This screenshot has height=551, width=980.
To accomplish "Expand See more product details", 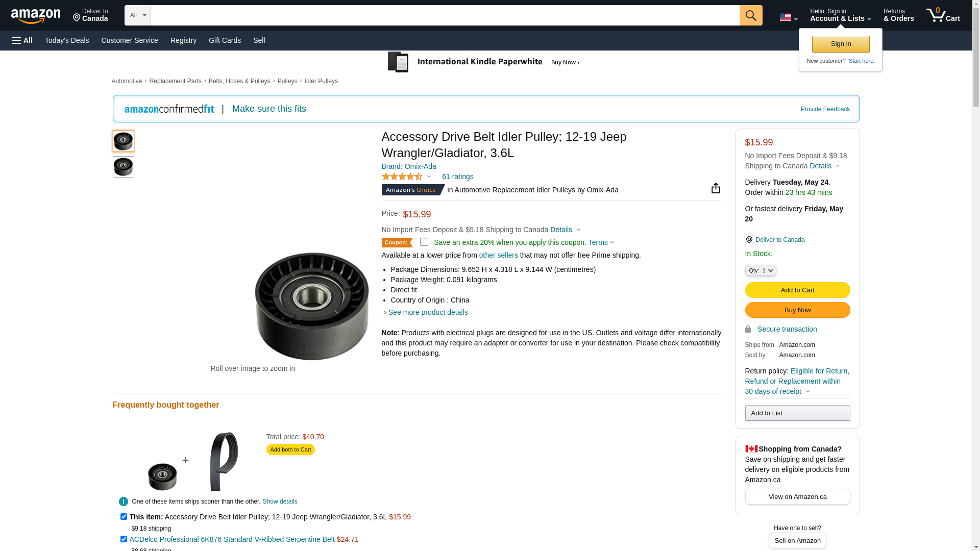I will [x=428, y=312].
